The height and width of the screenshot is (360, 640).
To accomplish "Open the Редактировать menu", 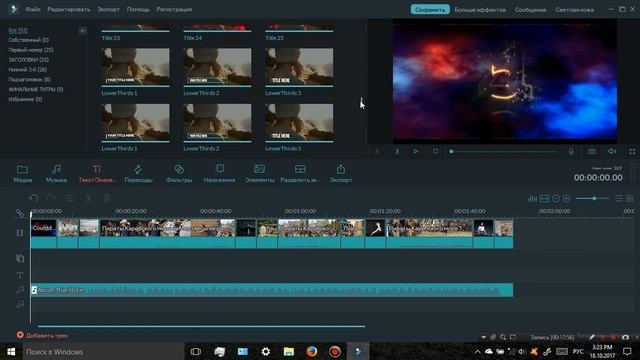I will coord(69,9).
